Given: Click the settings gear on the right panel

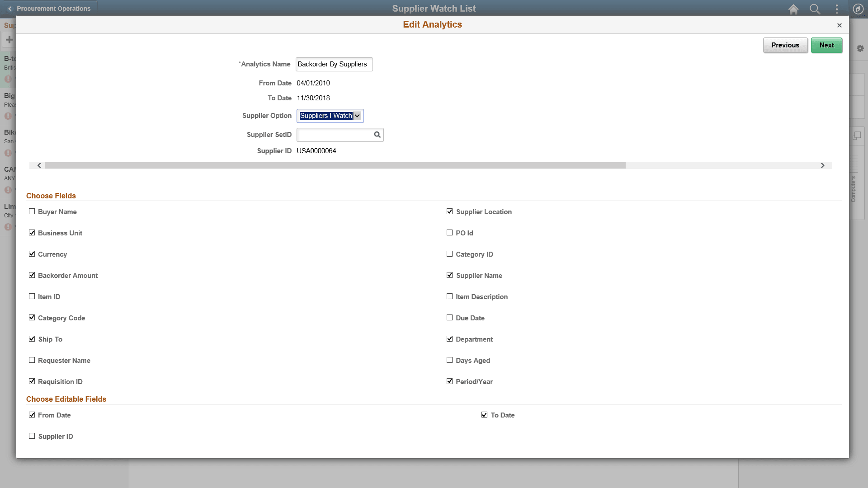Looking at the screenshot, I should pos(860,48).
